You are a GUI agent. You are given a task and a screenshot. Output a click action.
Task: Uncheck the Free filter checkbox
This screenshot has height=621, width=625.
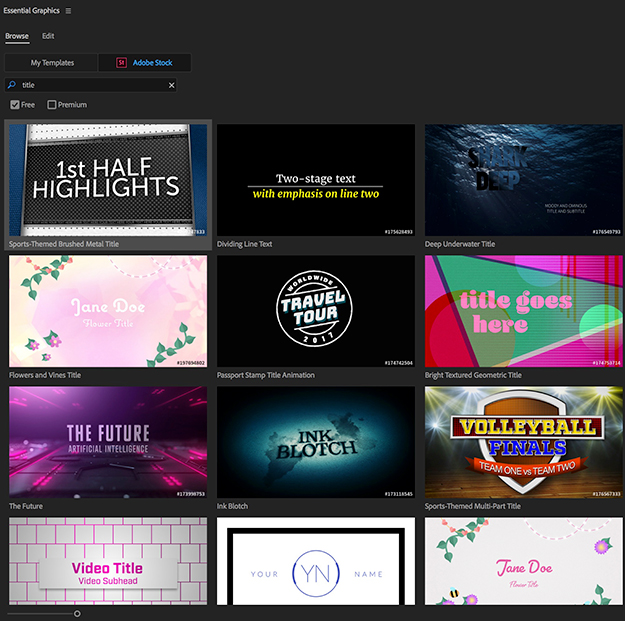click(15, 105)
